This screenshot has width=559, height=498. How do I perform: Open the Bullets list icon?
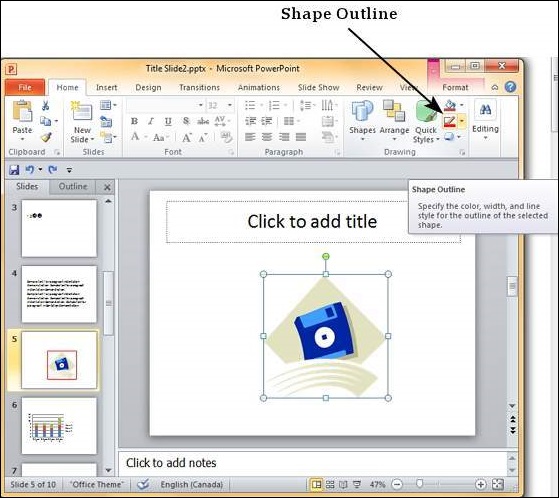(250, 105)
